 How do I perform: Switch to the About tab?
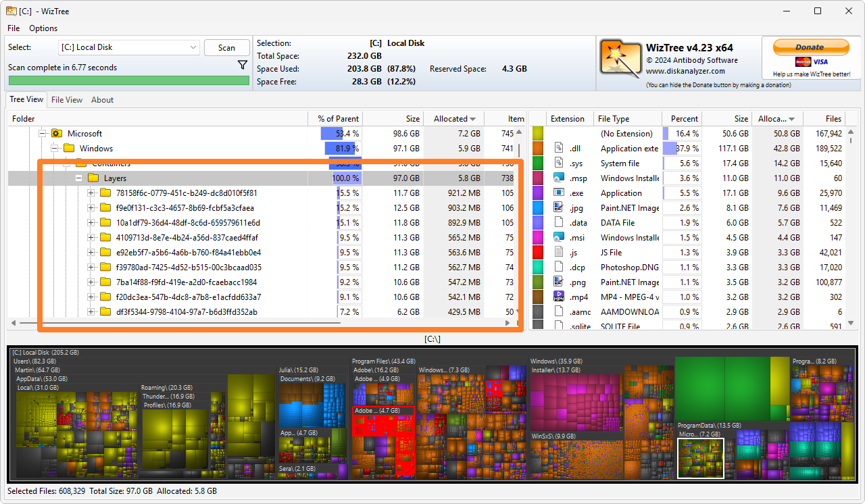pyautogui.click(x=102, y=100)
